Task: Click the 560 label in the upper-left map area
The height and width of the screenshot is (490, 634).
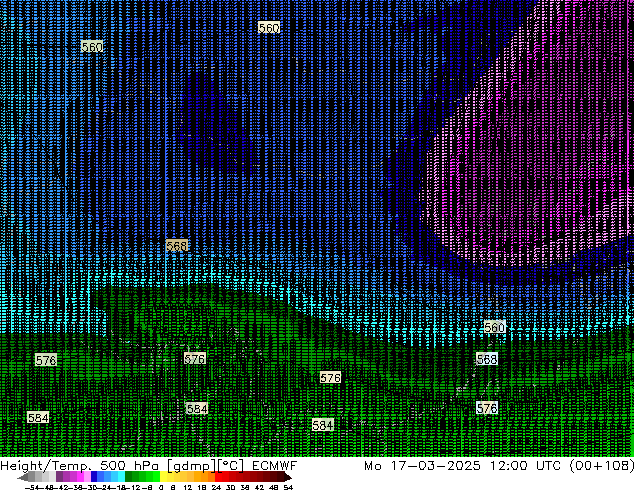Action: point(92,47)
